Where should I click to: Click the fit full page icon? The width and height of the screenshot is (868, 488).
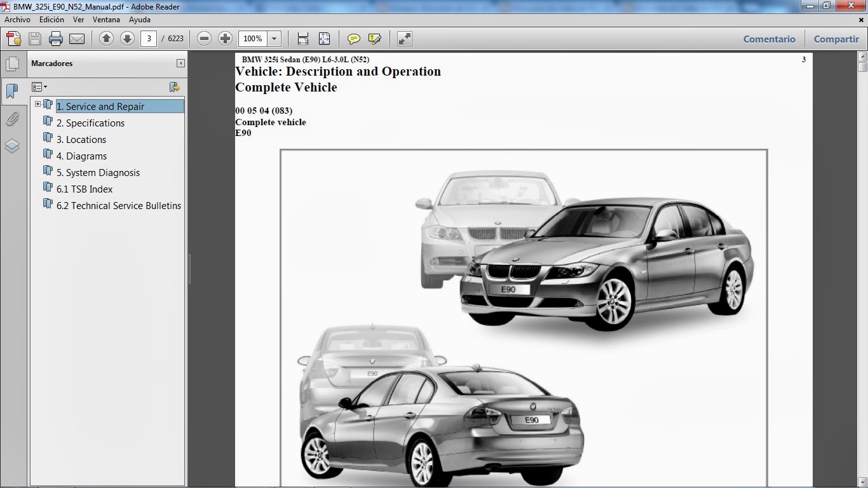pyautogui.click(x=324, y=39)
